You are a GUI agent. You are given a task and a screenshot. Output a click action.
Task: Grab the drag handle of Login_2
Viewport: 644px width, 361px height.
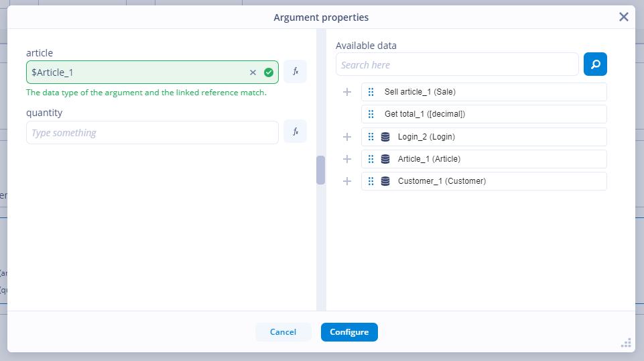point(371,137)
